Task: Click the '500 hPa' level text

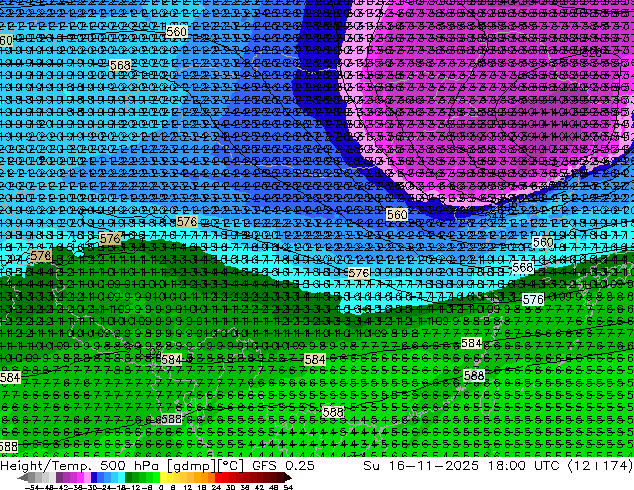Action: click(x=129, y=466)
